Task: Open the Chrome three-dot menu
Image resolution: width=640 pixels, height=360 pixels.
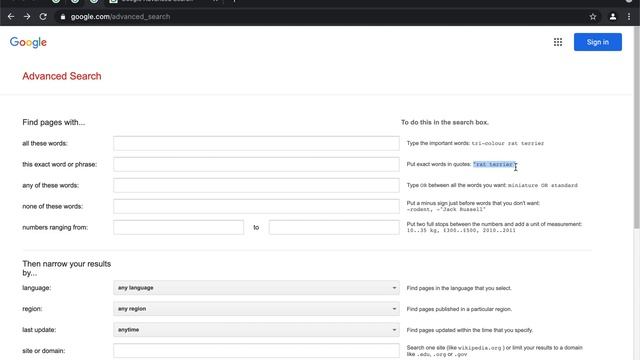Action: [629, 17]
